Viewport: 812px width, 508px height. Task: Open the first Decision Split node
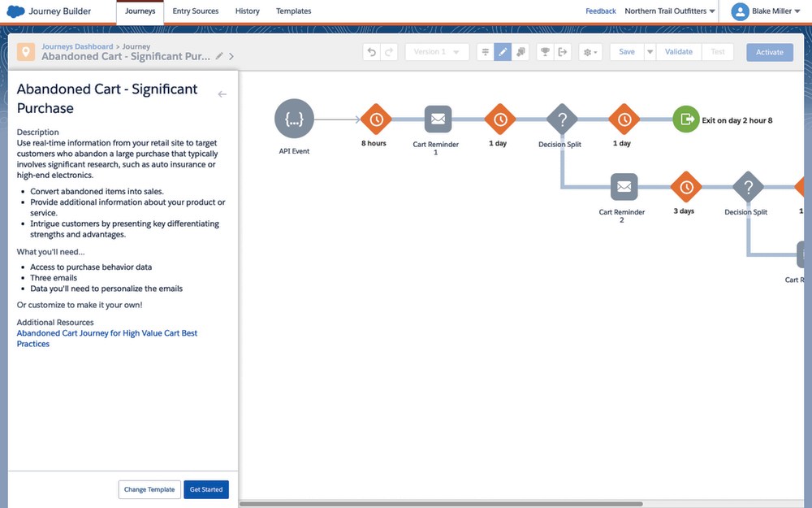pos(561,119)
